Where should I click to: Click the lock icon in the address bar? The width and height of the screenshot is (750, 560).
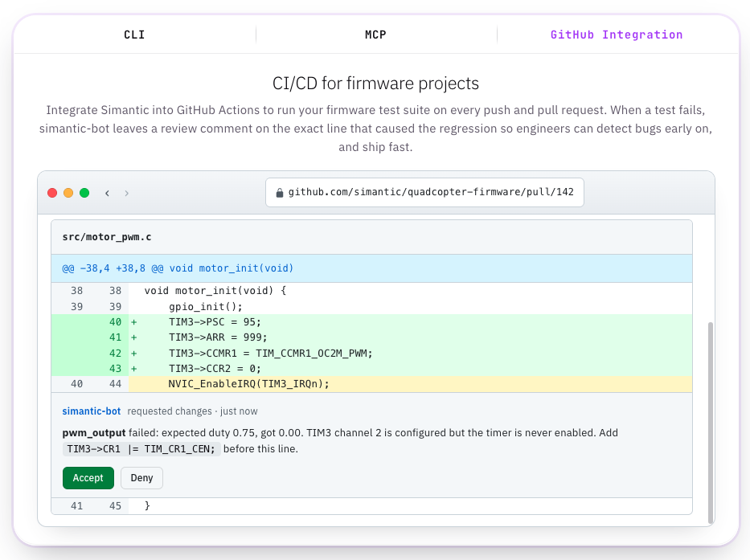[x=279, y=193]
